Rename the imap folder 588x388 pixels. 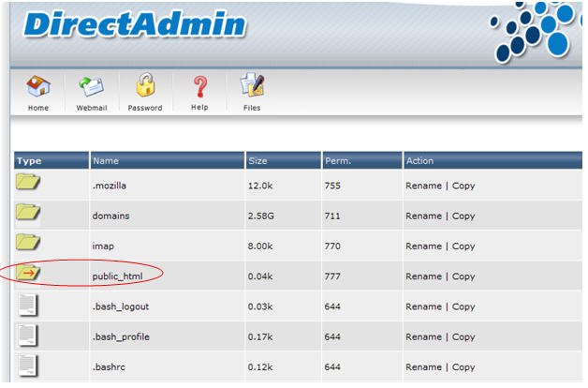point(423,246)
